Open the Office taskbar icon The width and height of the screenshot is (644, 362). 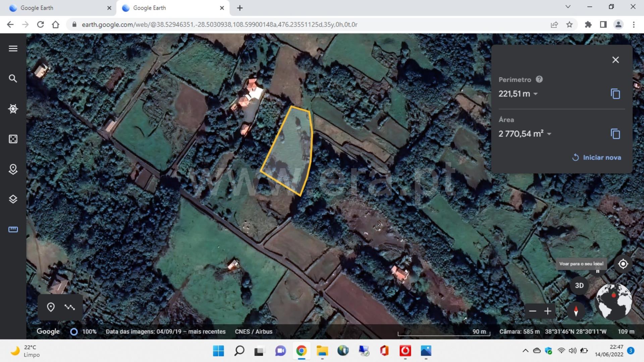tap(384, 351)
